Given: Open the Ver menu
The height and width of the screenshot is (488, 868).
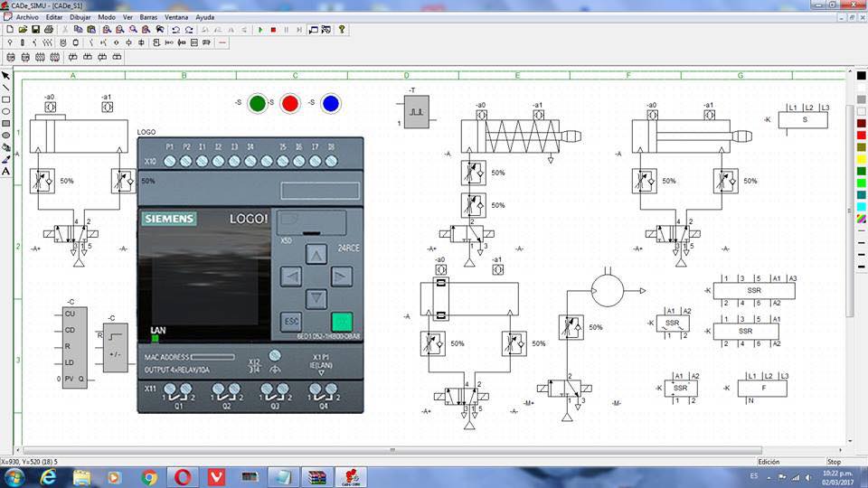Looking at the screenshot, I should (x=127, y=17).
